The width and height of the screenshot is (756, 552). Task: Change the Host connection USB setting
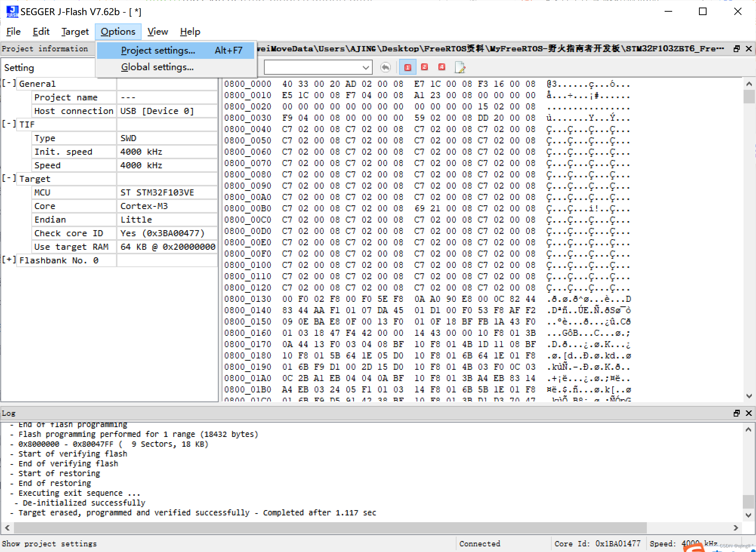157,111
